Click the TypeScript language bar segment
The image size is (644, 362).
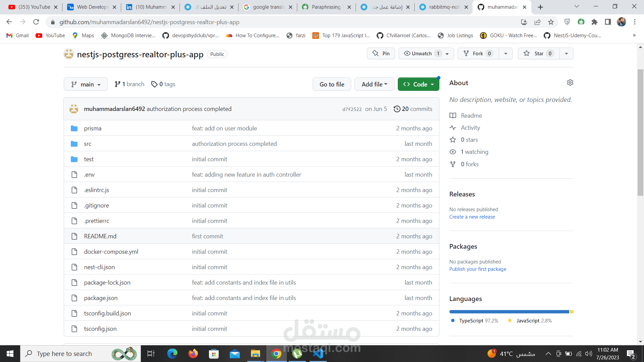(509, 312)
